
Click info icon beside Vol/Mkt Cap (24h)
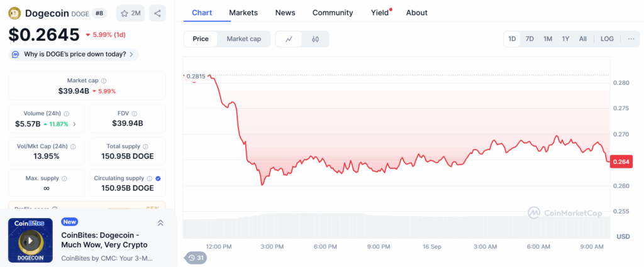(x=73, y=146)
